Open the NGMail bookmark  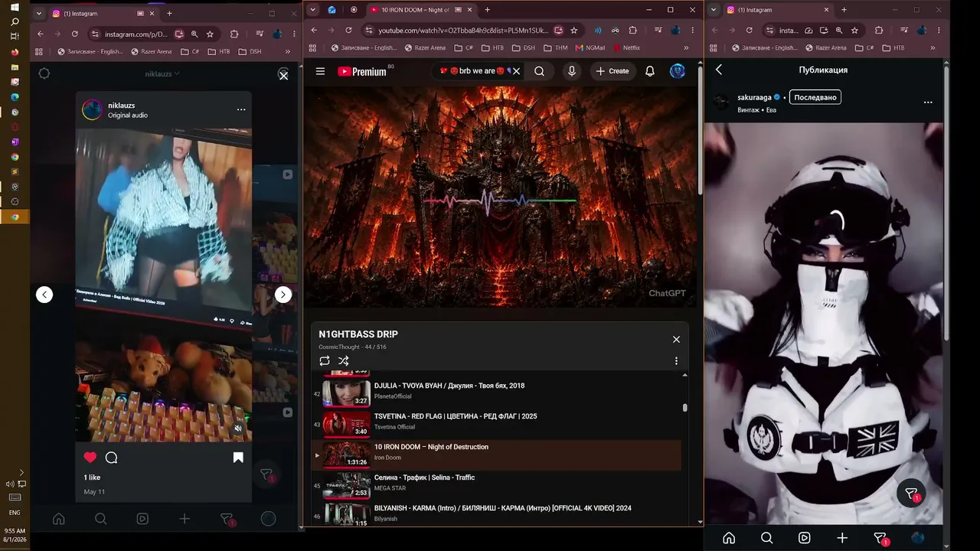tap(590, 47)
